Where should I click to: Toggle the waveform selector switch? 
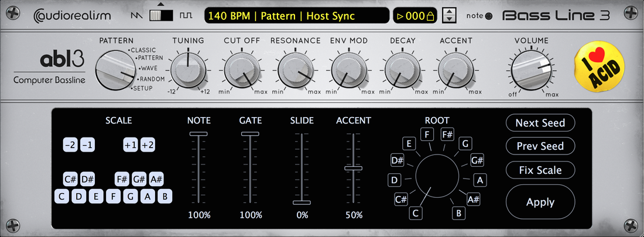pos(161,16)
